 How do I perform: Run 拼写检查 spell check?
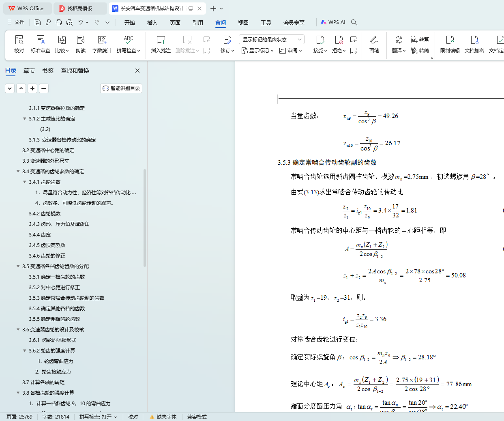tap(129, 44)
